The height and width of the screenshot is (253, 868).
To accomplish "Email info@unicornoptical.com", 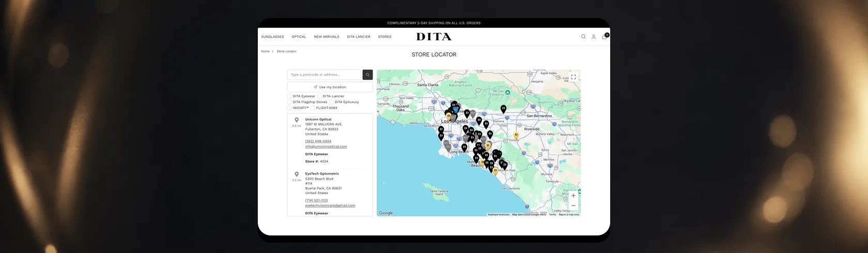I will (326, 147).
